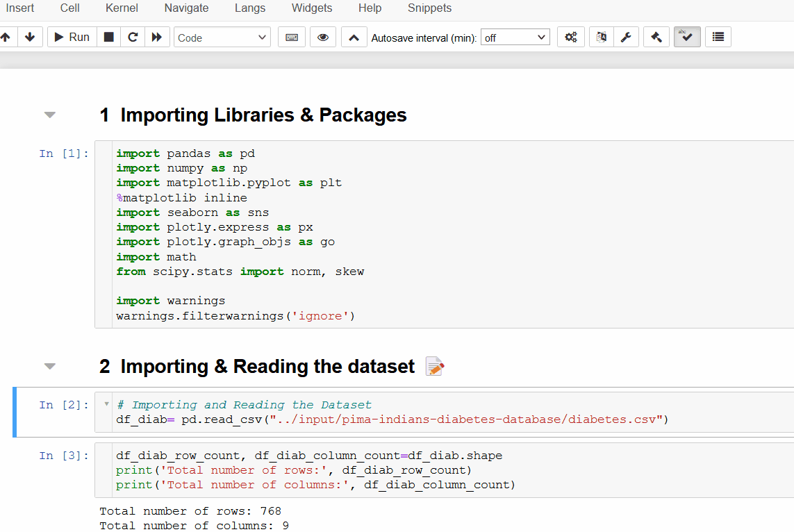Move the selected cell up
This screenshot has width=794, height=532.
pyautogui.click(x=7, y=37)
